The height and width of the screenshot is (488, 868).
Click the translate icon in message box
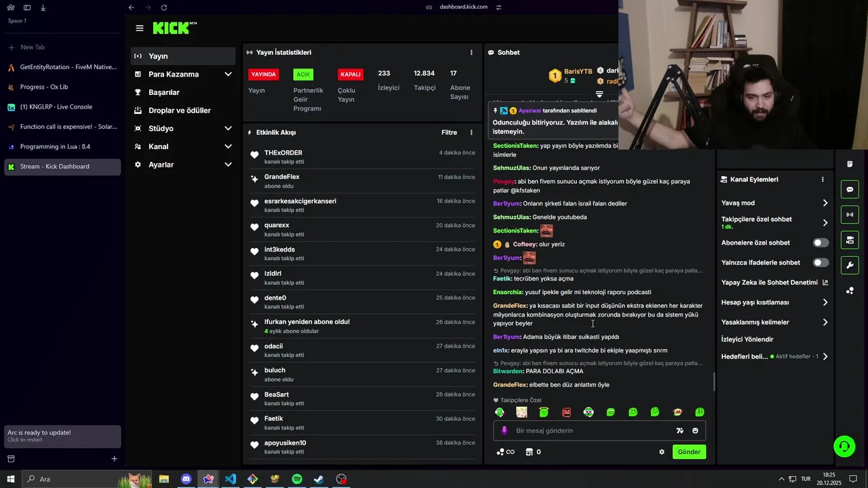tap(679, 430)
